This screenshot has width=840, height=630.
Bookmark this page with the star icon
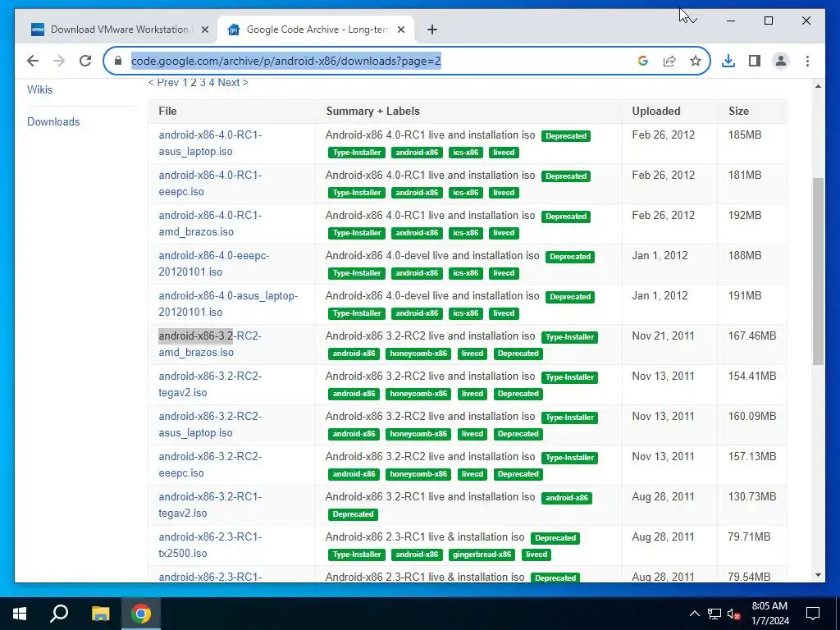[696, 61]
